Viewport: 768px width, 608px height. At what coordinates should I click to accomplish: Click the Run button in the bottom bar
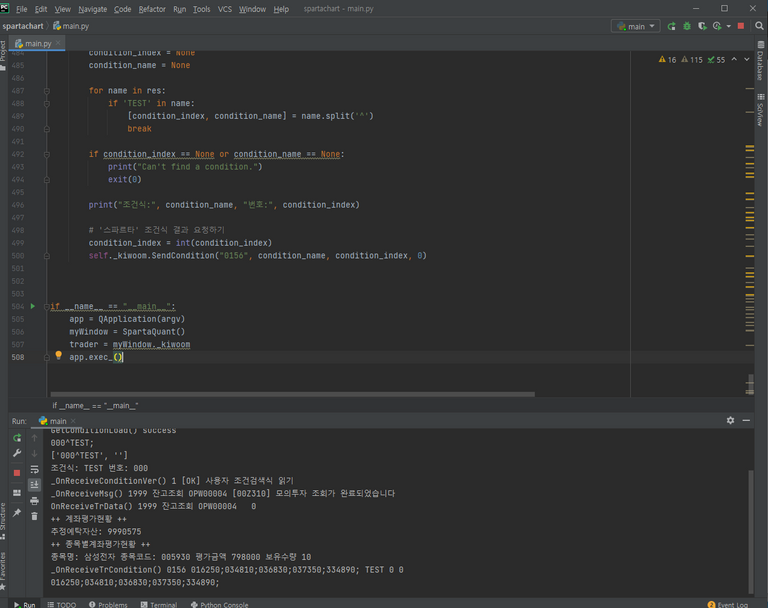point(24,604)
